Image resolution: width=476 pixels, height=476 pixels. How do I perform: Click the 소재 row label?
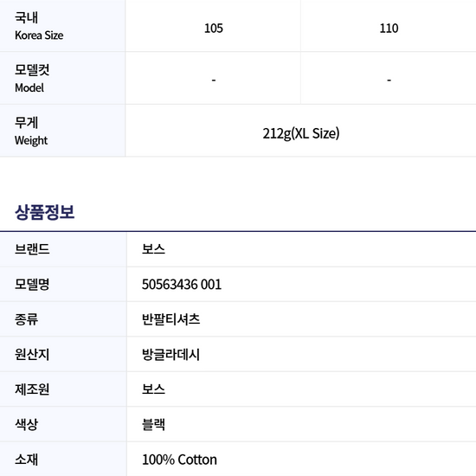click(27, 460)
